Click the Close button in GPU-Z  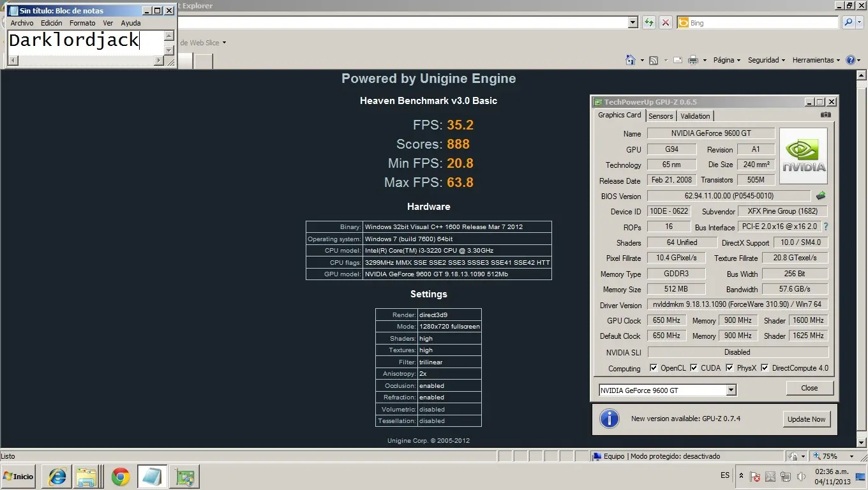pyautogui.click(x=809, y=388)
